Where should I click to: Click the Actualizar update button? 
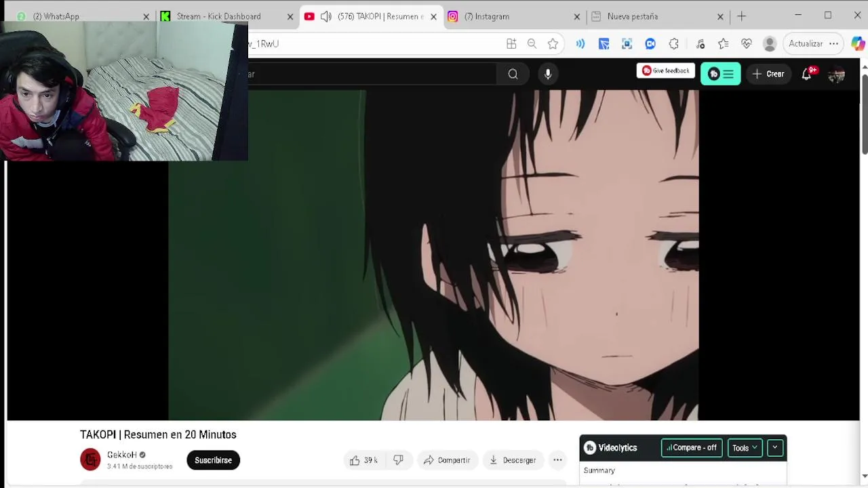coord(806,44)
